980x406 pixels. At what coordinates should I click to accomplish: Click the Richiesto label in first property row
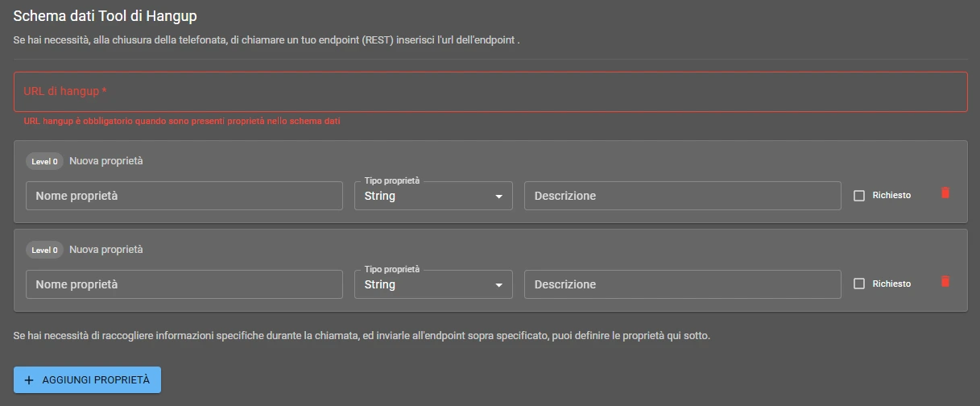(891, 196)
